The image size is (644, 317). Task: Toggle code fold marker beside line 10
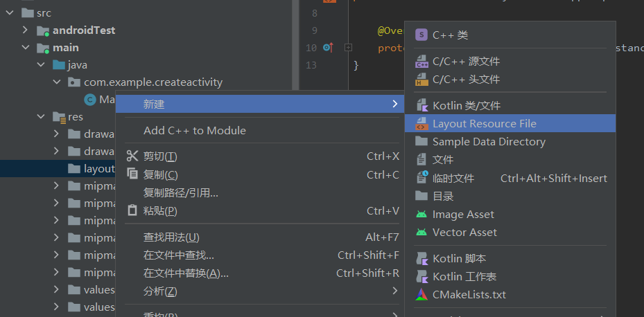(348, 48)
